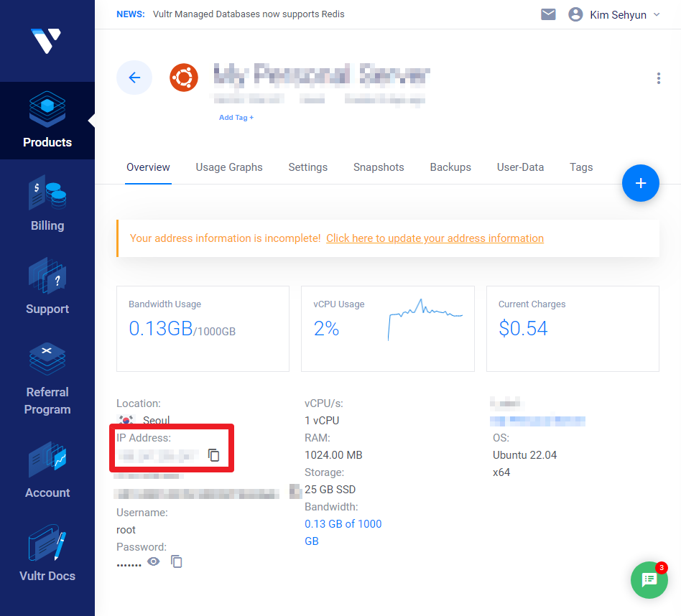Click the 0.13GB bandwidth usage value
Image resolution: width=681 pixels, height=616 pixels.
161,328
